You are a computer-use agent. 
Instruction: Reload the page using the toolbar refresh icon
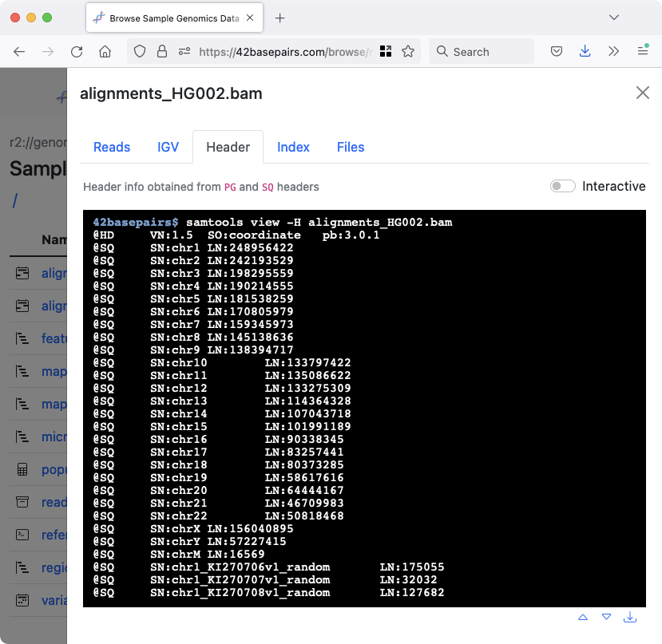point(77,51)
